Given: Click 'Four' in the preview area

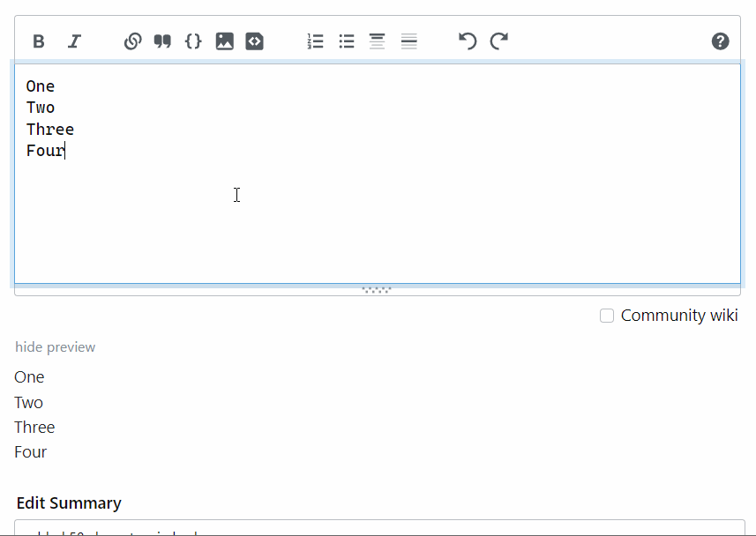Looking at the screenshot, I should click(30, 452).
